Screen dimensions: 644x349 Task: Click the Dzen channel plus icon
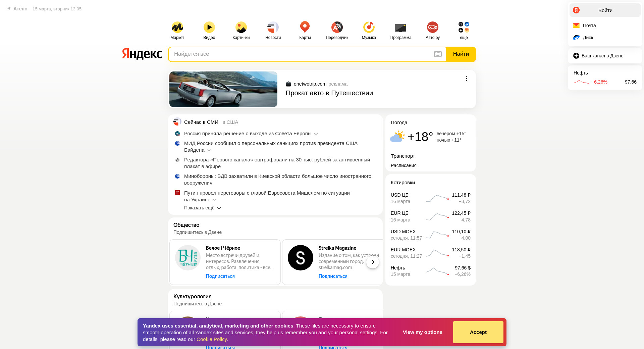pyautogui.click(x=576, y=56)
